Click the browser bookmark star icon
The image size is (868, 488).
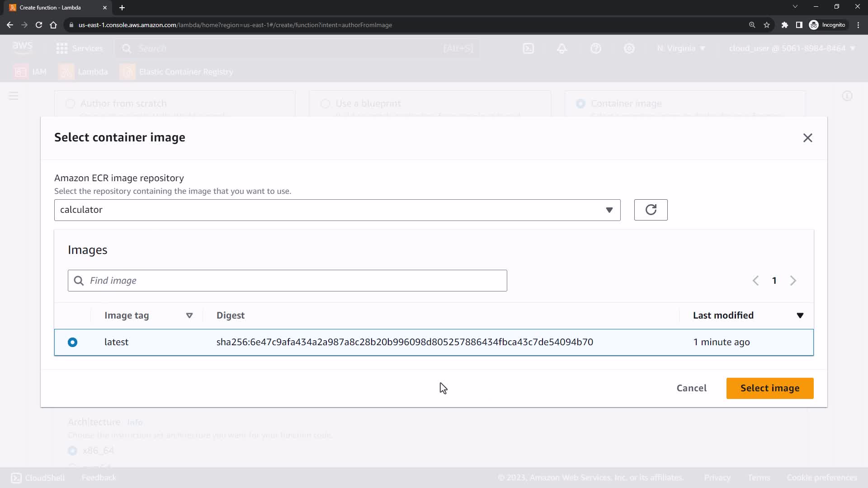click(x=767, y=25)
